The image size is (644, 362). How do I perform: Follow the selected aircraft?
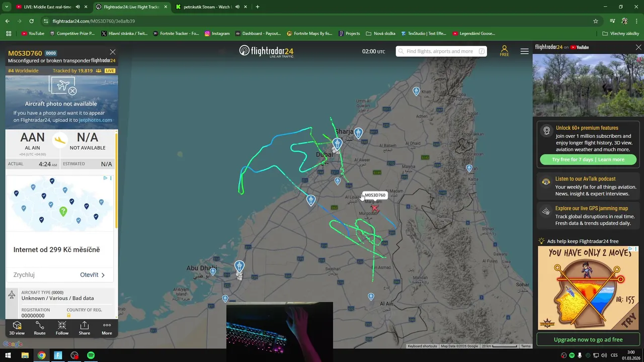(x=62, y=328)
